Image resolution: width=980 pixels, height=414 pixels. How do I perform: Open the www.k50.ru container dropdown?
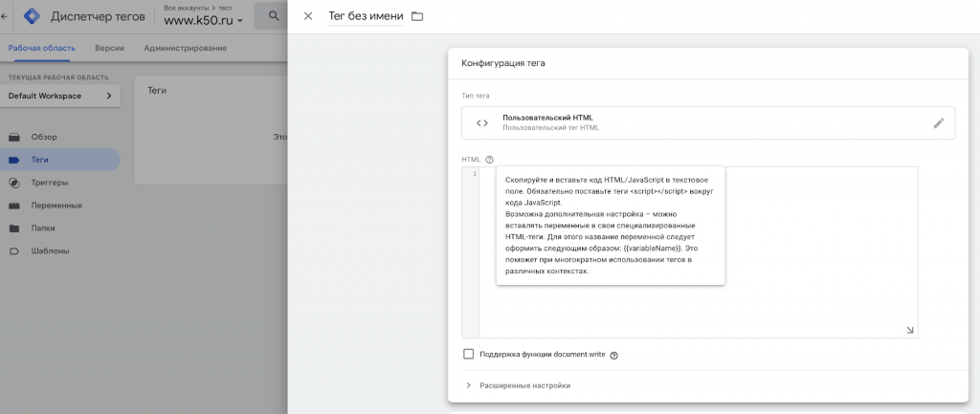click(203, 21)
